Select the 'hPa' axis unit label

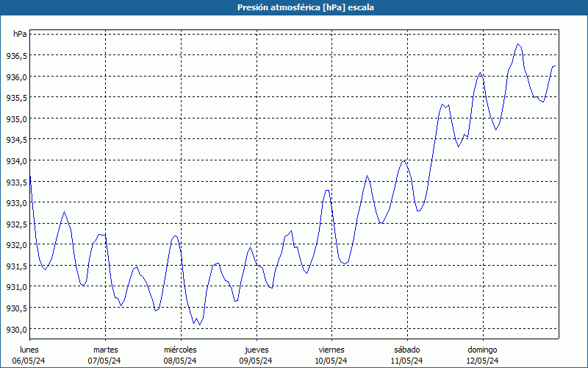[20, 34]
